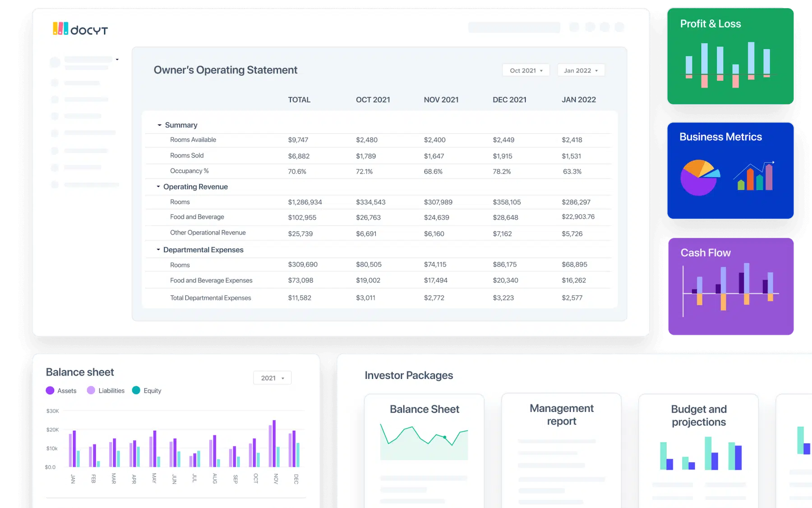Click the $2,577 January Total Departmental Expenses
The image size is (812, 508).
[572, 298]
